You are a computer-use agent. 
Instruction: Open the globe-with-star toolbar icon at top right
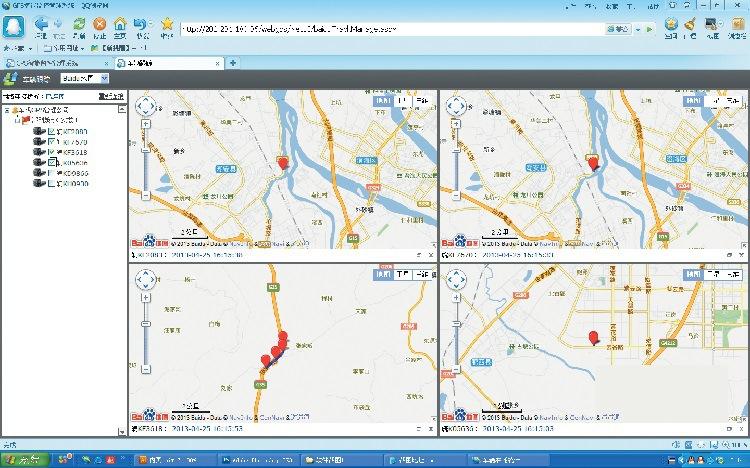click(x=671, y=24)
